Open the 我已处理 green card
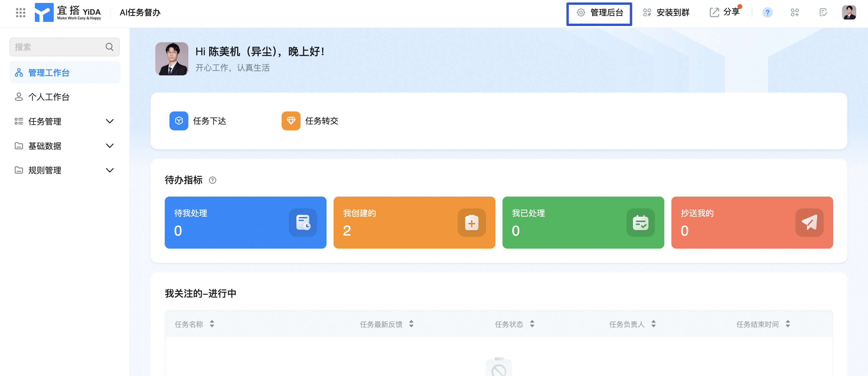The width and height of the screenshot is (868, 376). click(583, 223)
